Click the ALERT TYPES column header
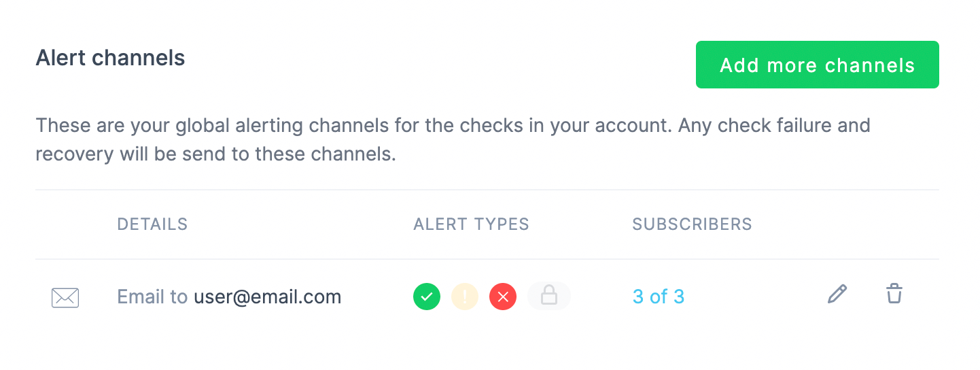 coord(471,224)
